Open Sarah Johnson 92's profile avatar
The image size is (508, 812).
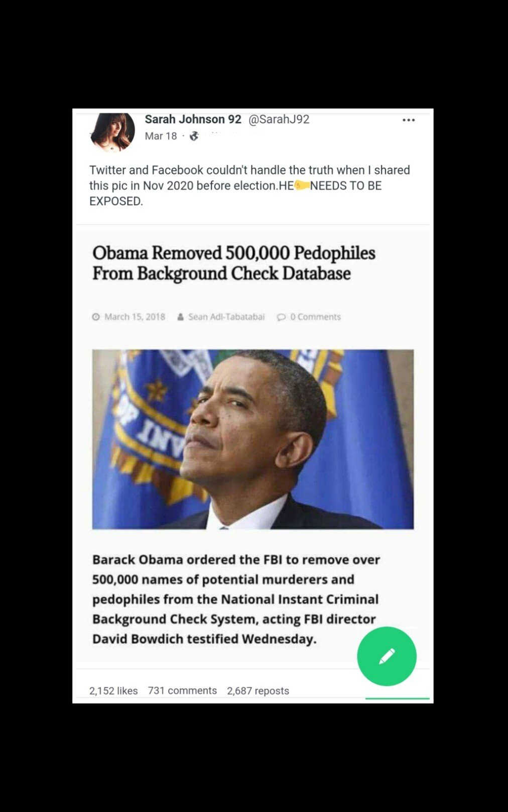point(112,131)
